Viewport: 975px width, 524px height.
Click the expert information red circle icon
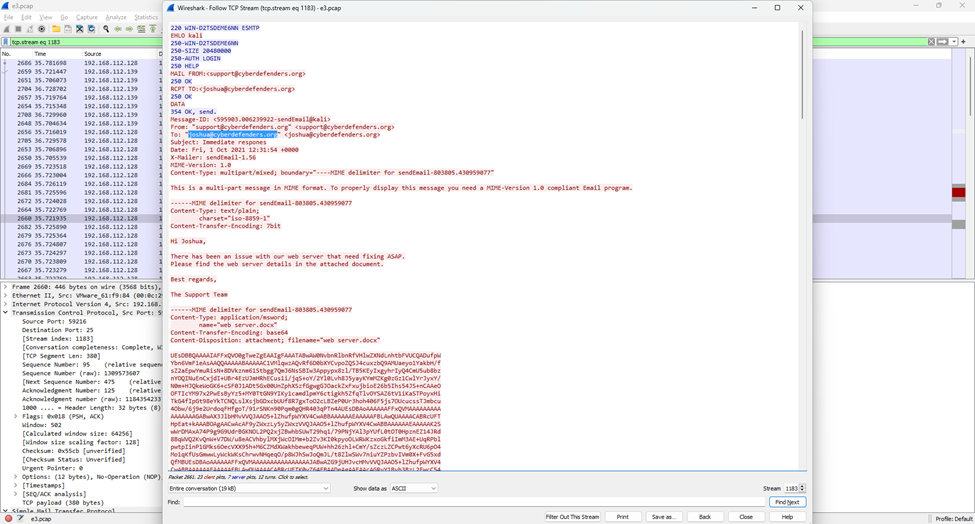coord(7,519)
